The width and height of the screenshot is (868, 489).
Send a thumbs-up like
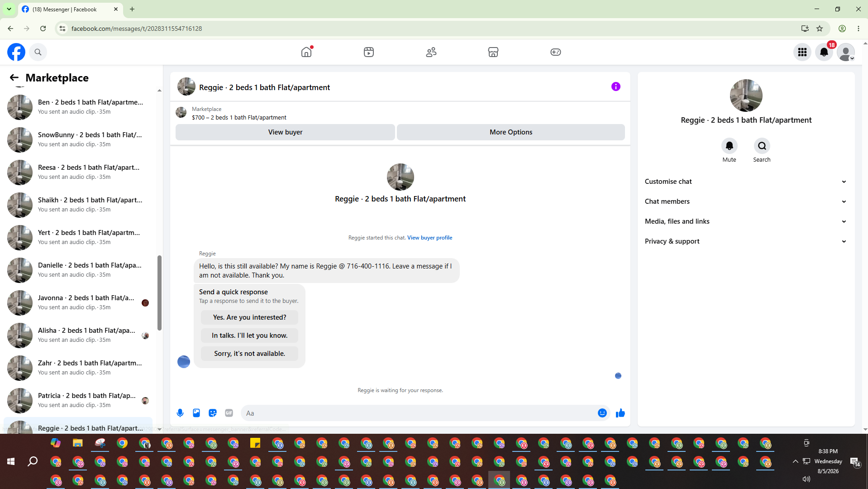click(x=620, y=413)
